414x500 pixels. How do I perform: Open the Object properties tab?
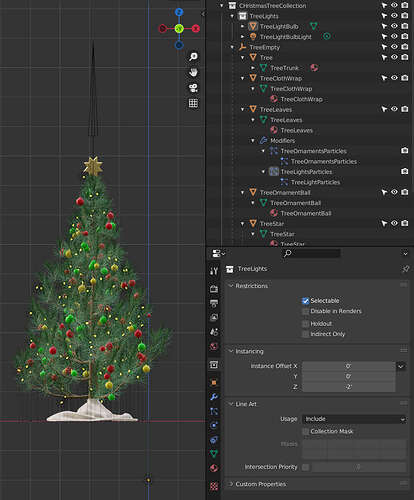214,382
